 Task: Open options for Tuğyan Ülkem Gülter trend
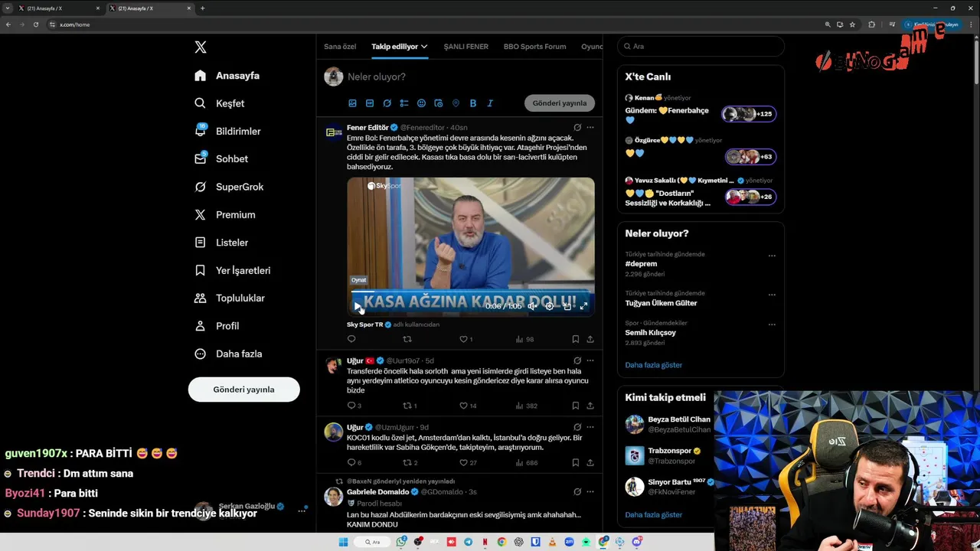point(772,295)
